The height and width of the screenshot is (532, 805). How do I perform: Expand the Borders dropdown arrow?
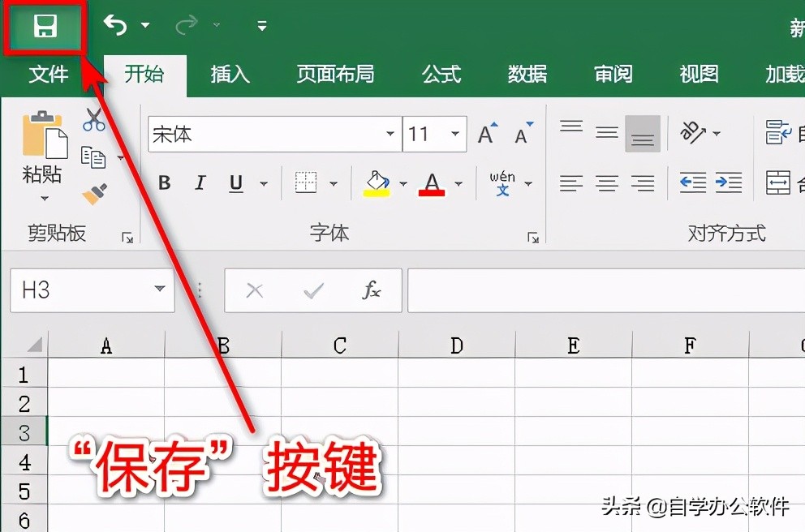click(334, 183)
